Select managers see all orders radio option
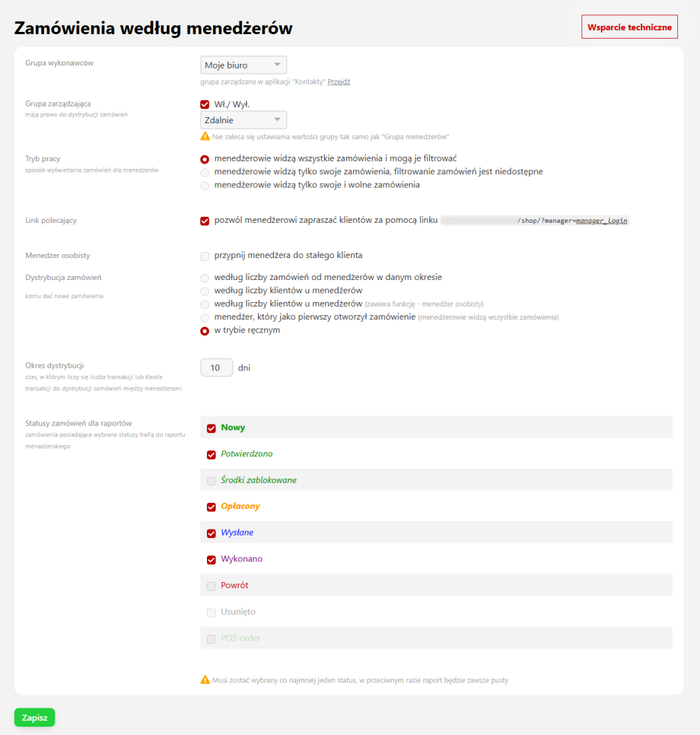 pyautogui.click(x=205, y=159)
